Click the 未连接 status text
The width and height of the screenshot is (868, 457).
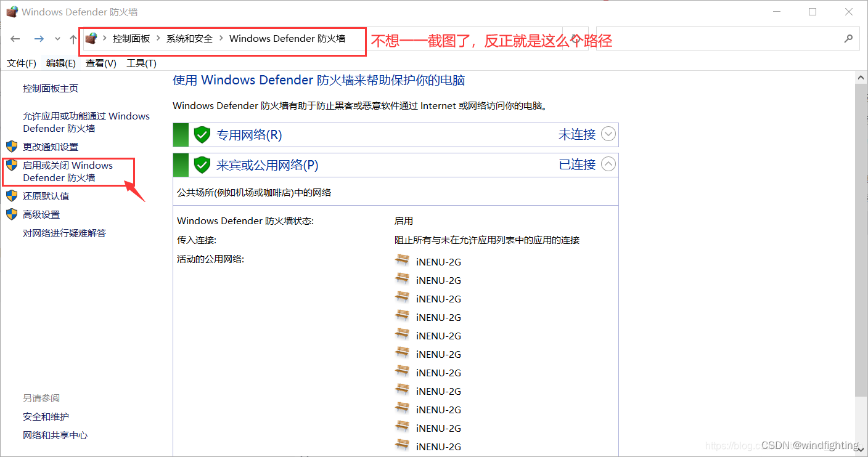pyautogui.click(x=577, y=134)
